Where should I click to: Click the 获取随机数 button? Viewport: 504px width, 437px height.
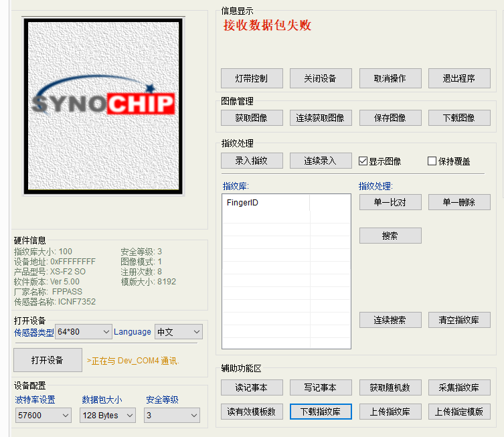pos(390,387)
